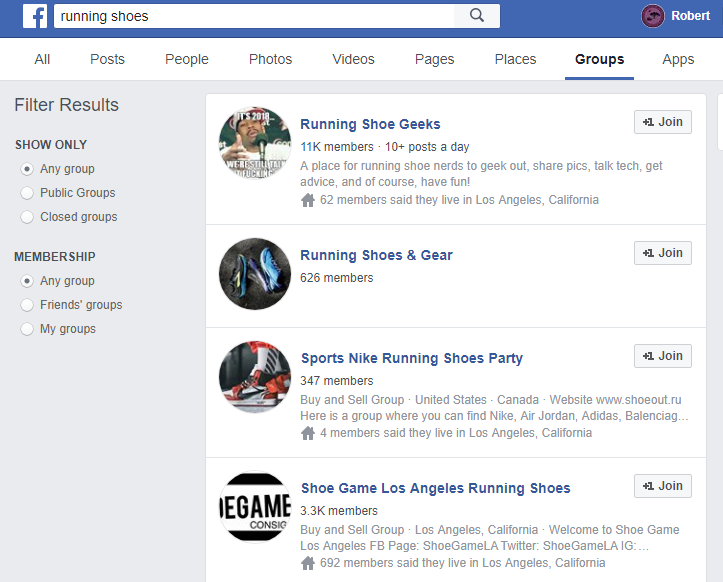Image resolution: width=723 pixels, height=582 pixels.
Task: Select Friends' groups filter
Action: click(x=27, y=305)
